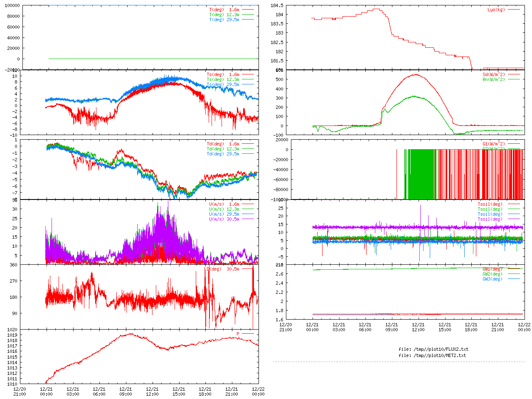The height and width of the screenshot is (399, 532).
Task: Click the 1019 tick on the pressure axis
Action: tap(12, 335)
